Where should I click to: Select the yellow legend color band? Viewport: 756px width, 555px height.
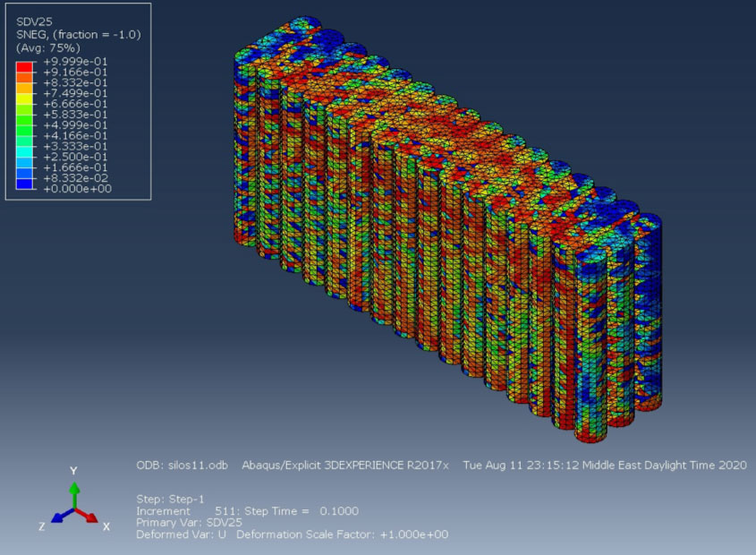pos(24,98)
